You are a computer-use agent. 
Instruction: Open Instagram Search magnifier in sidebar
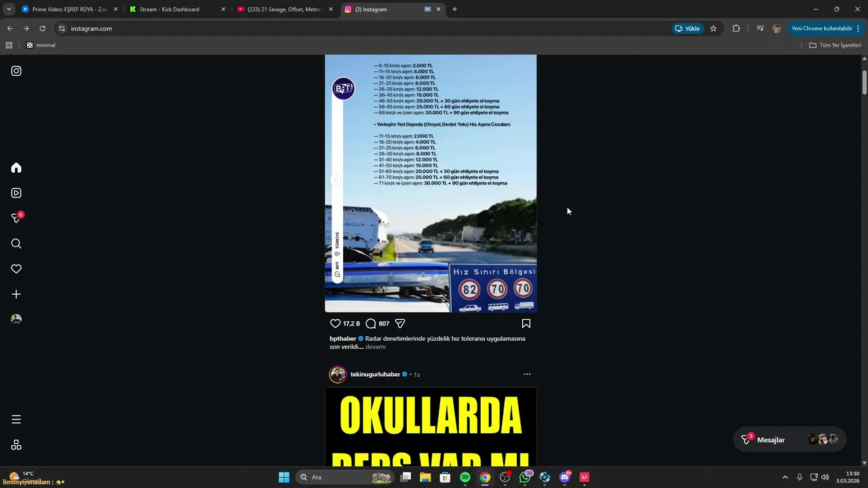(16, 244)
